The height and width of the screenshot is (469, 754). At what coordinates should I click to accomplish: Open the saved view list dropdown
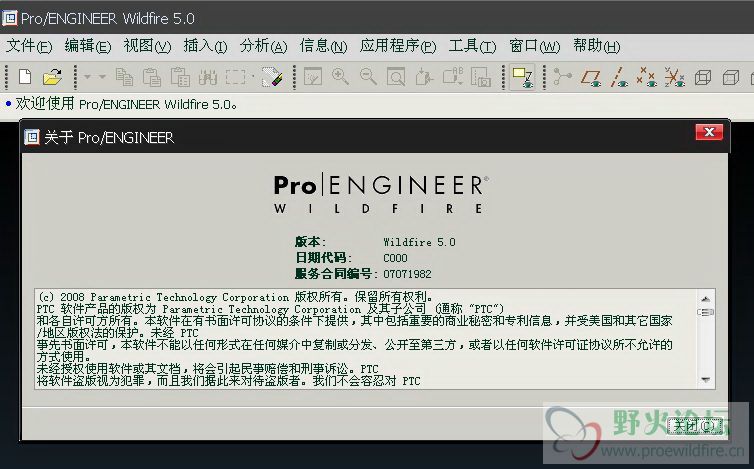[x=452, y=77]
